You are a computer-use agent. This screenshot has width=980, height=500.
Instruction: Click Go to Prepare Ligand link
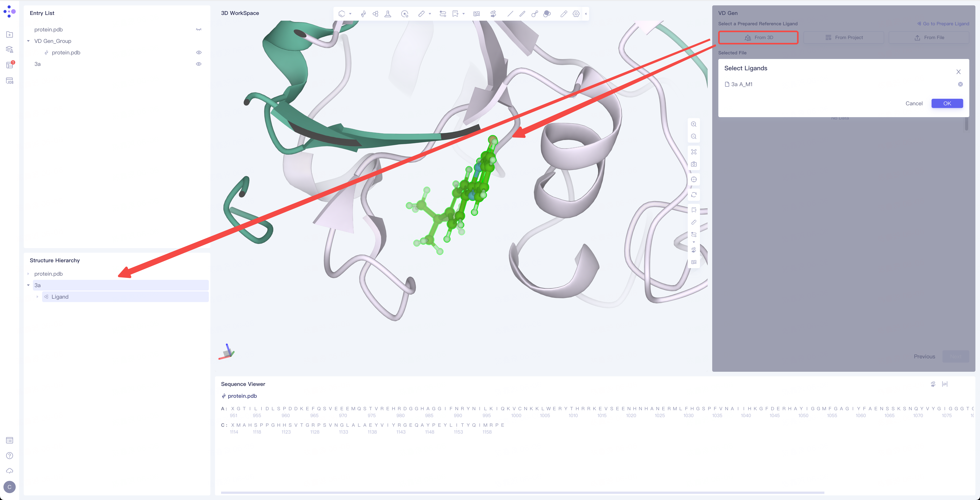click(943, 24)
